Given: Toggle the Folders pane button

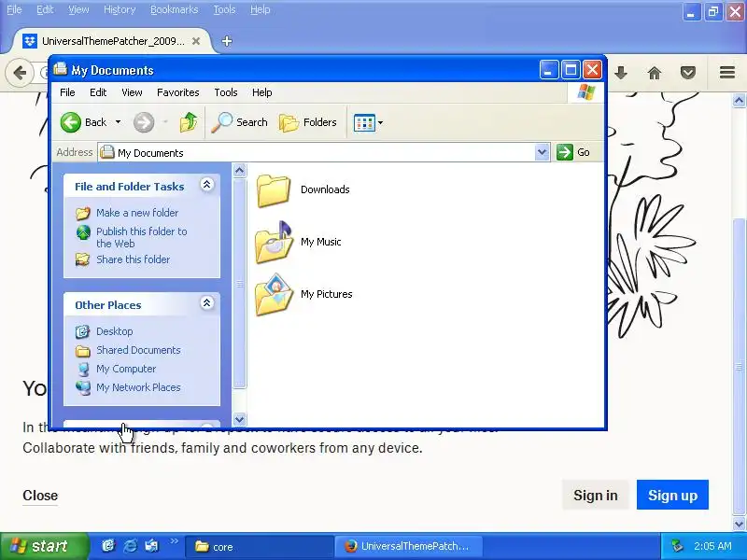Looking at the screenshot, I should 308,122.
